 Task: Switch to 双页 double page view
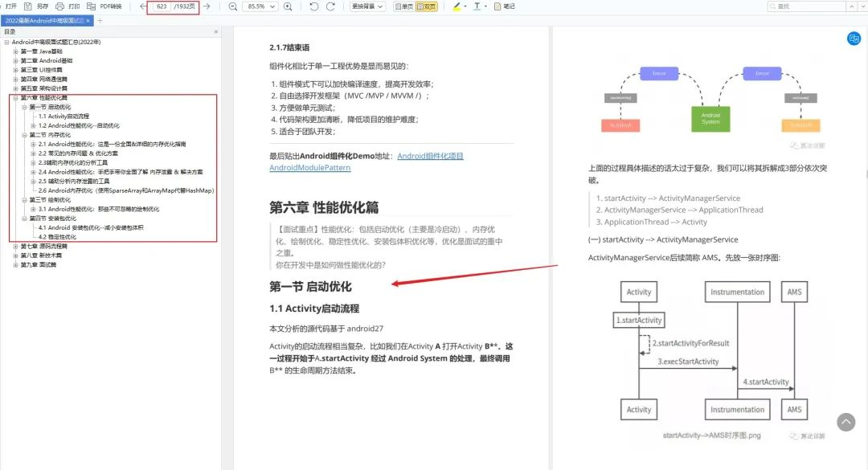pos(426,6)
